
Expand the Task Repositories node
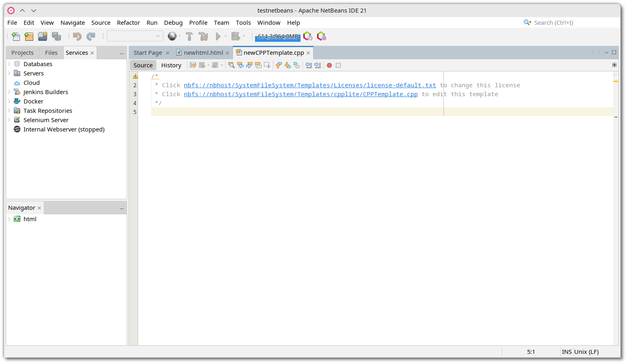tap(9, 111)
